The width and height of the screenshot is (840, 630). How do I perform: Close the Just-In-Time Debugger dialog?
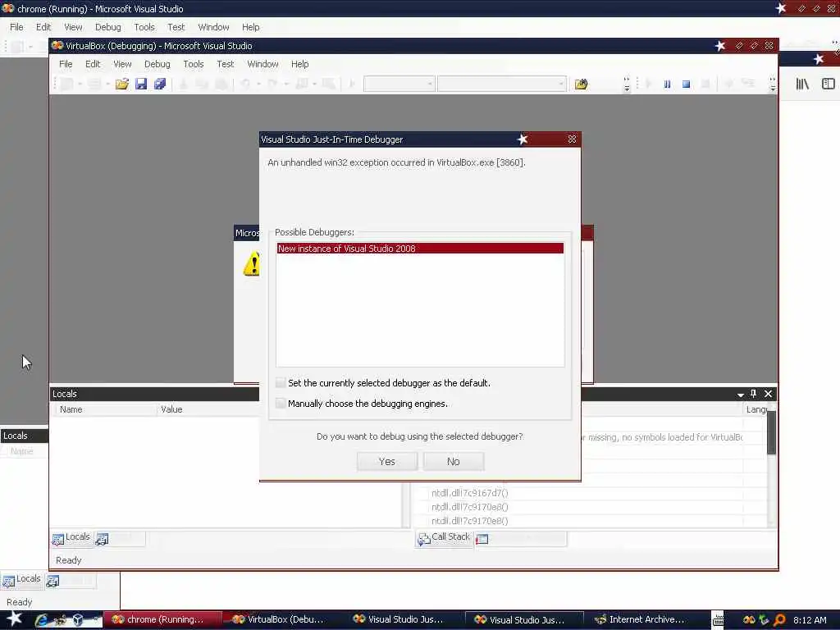click(572, 139)
